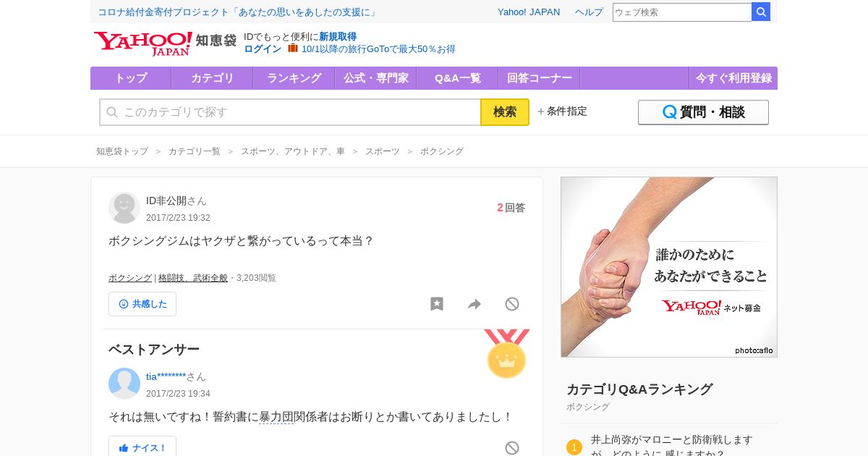Open the コロナ給付金寄付プロジェクト link

pos(239,12)
